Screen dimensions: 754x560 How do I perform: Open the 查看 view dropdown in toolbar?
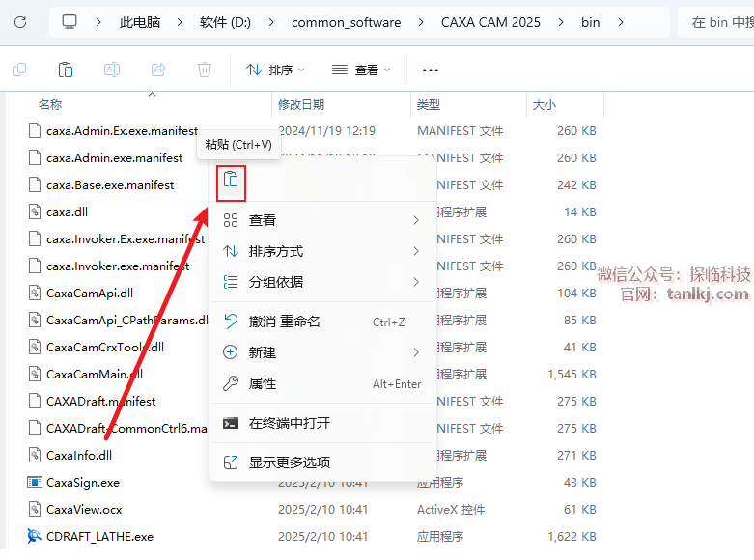361,70
